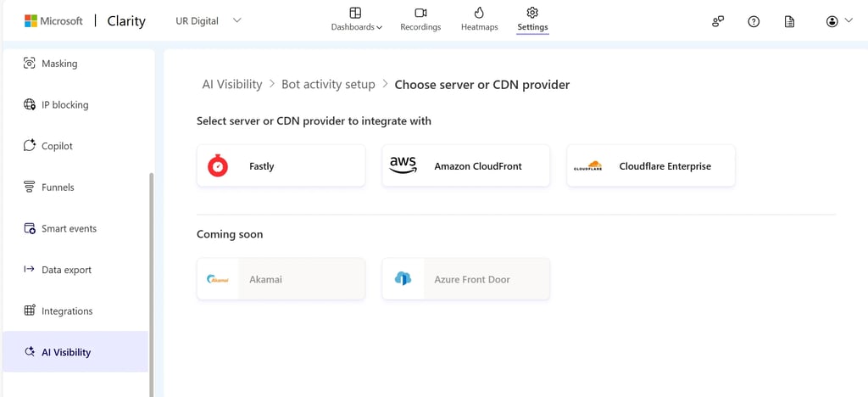The width and height of the screenshot is (868, 397).
Task: Click the Data export arrow icon
Action: 29,269
